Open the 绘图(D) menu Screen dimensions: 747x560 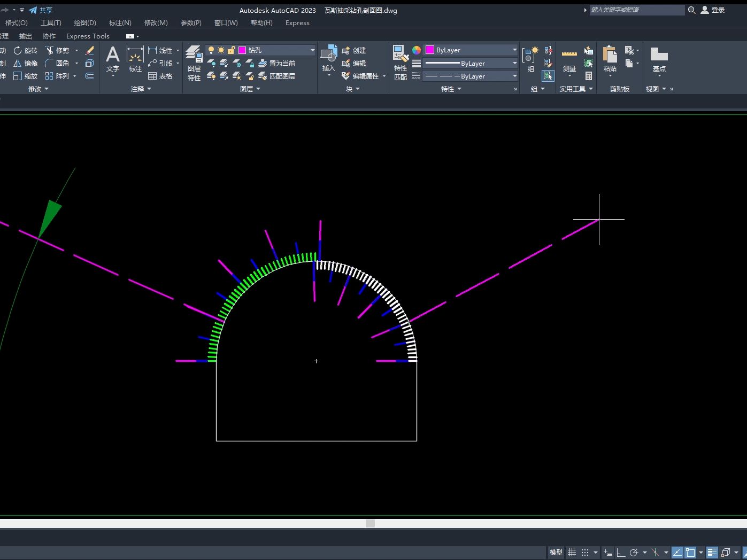(84, 23)
